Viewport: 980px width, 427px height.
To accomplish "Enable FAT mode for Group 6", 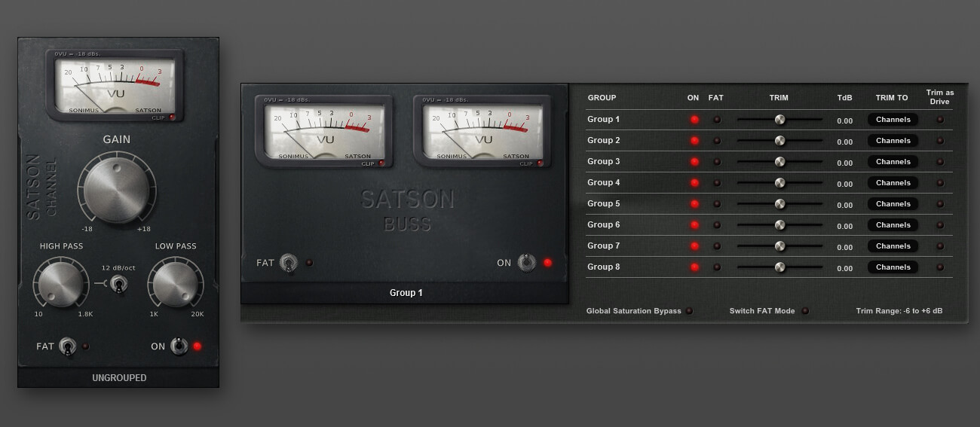I will [x=717, y=225].
